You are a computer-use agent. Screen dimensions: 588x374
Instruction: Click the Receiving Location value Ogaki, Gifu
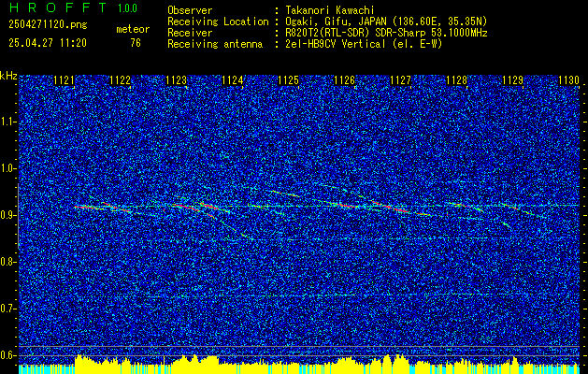coord(318,22)
